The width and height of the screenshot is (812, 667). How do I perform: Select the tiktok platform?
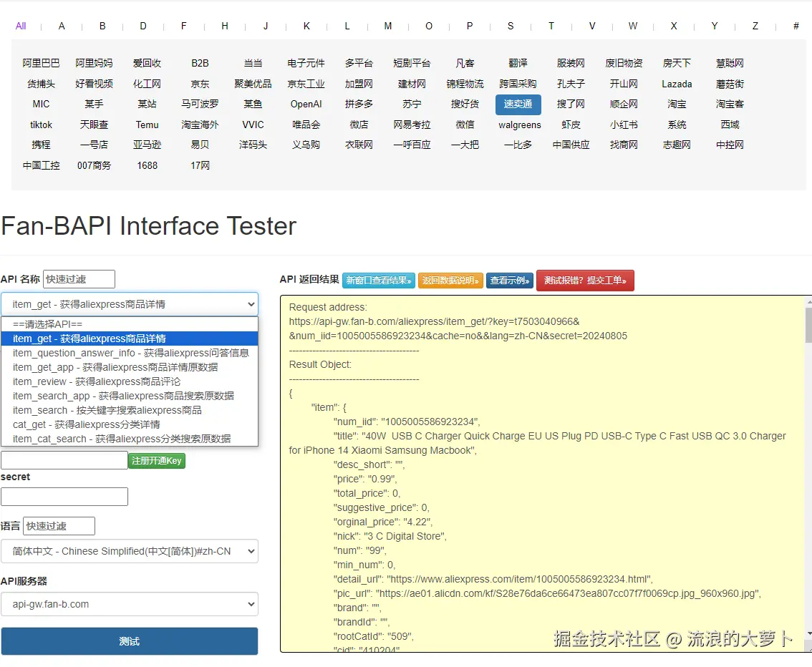click(41, 125)
